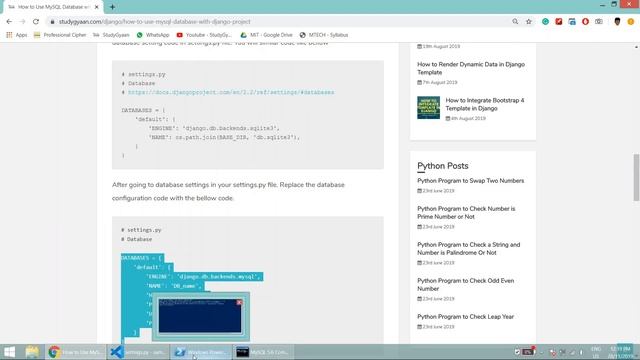The image size is (640, 360).
Task: Click the 'After going to database settings' paragraph
Action: (x=228, y=191)
